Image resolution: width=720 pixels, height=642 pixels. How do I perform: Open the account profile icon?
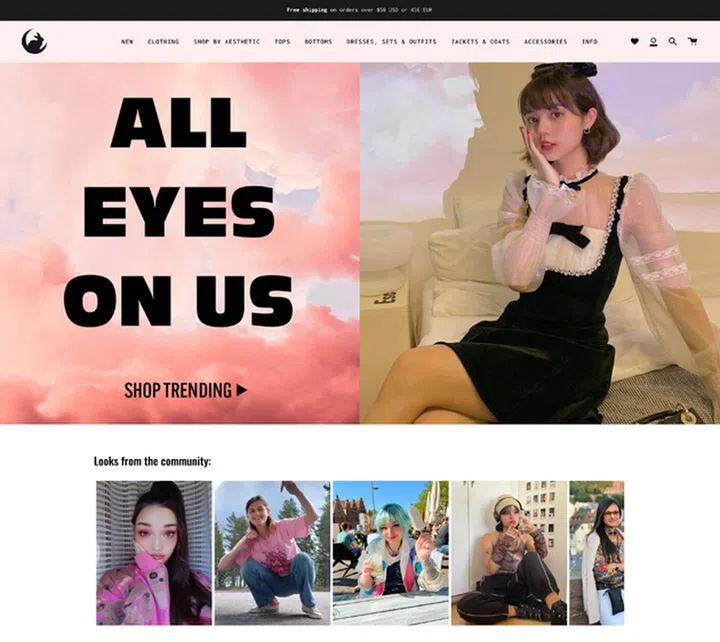653,42
